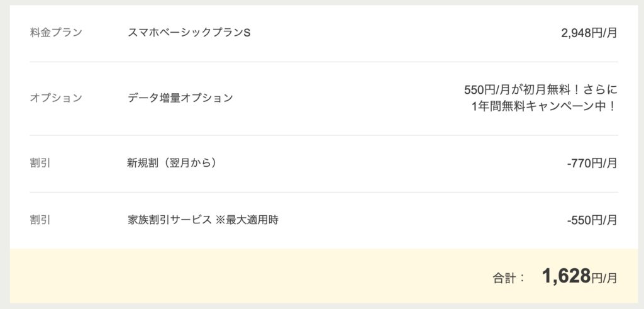Select the 家族割引サービス discount name

pos(169,220)
